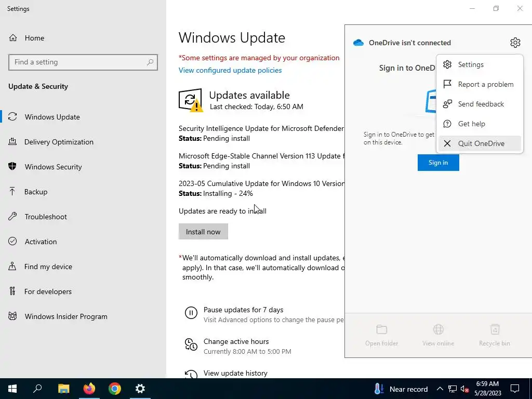
Task: Choose Report a problem in OneDrive menu
Action: point(480,84)
